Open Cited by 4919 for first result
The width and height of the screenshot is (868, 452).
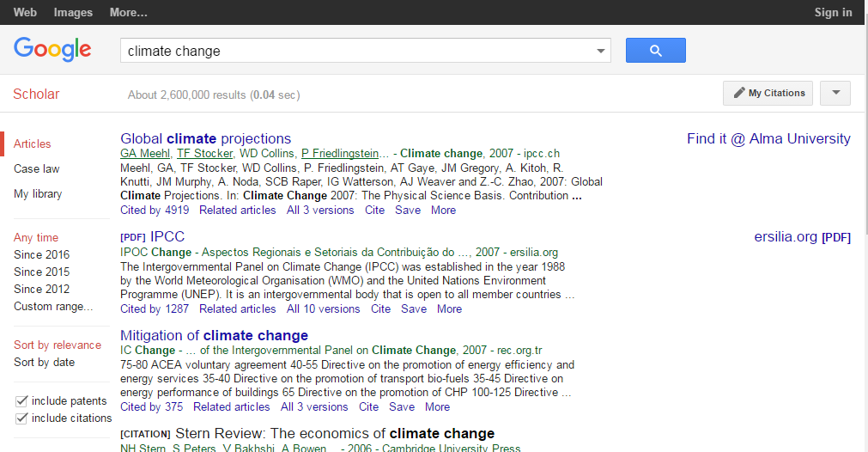pos(155,210)
